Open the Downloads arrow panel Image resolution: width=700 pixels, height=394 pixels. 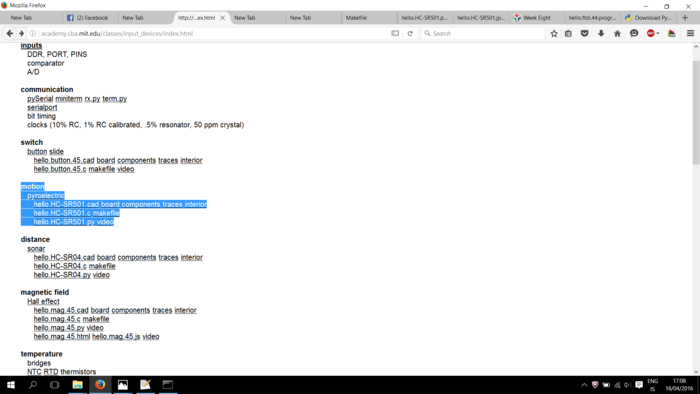pos(601,33)
